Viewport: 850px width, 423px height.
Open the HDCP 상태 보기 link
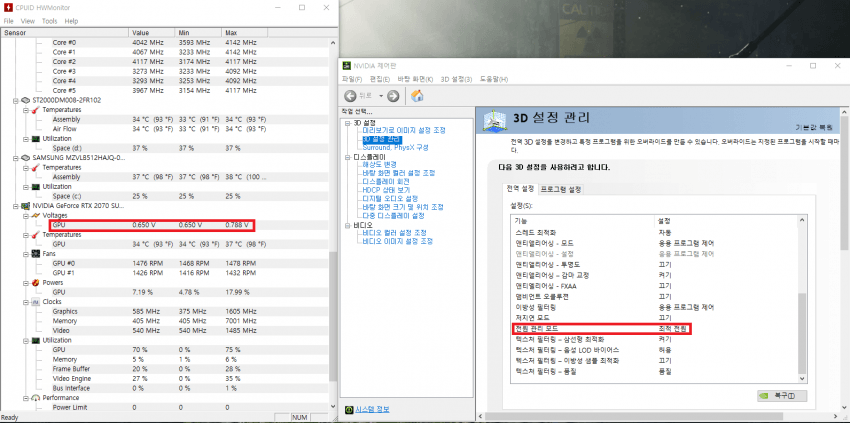pyautogui.click(x=386, y=190)
